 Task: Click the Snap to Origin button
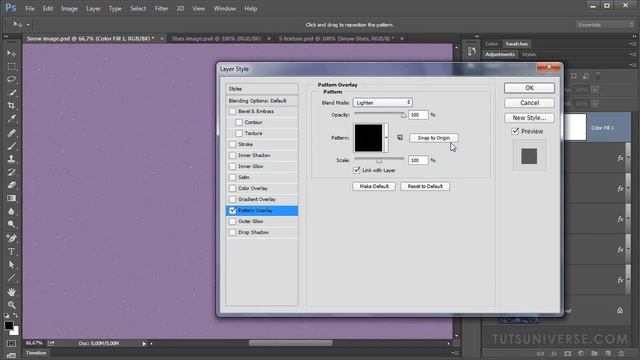coord(433,138)
